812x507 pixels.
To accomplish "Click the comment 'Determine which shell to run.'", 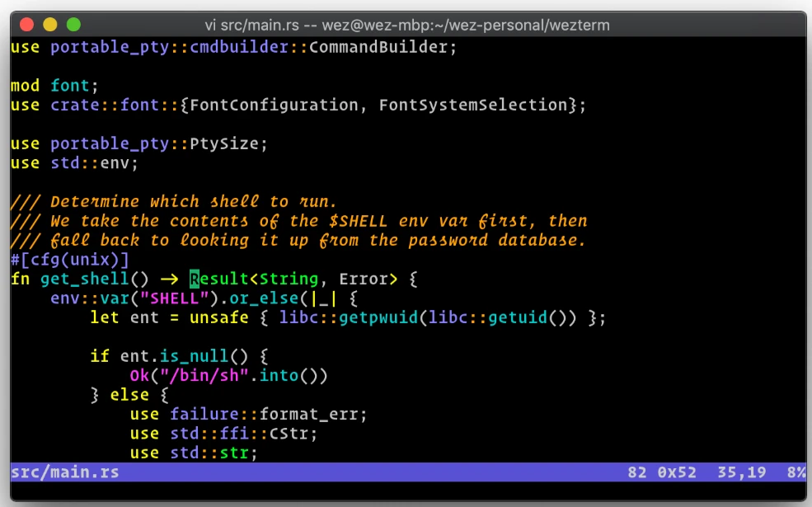I will 193,201.
